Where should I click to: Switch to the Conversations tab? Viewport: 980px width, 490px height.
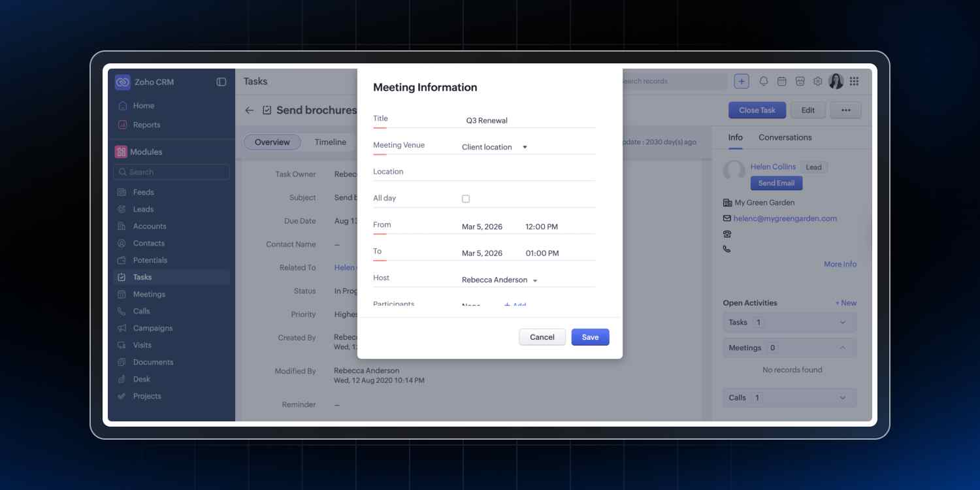(785, 137)
